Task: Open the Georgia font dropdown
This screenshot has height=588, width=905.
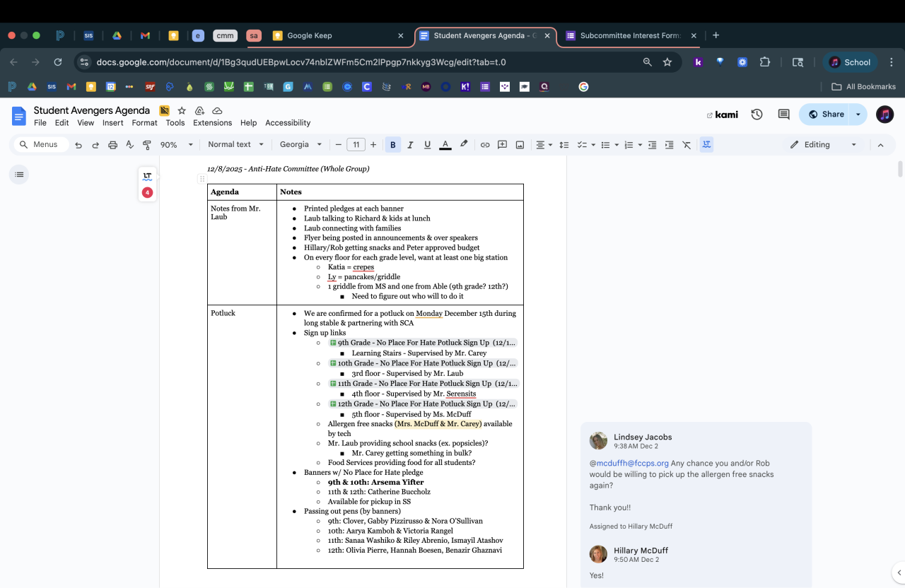Action: [x=300, y=145]
